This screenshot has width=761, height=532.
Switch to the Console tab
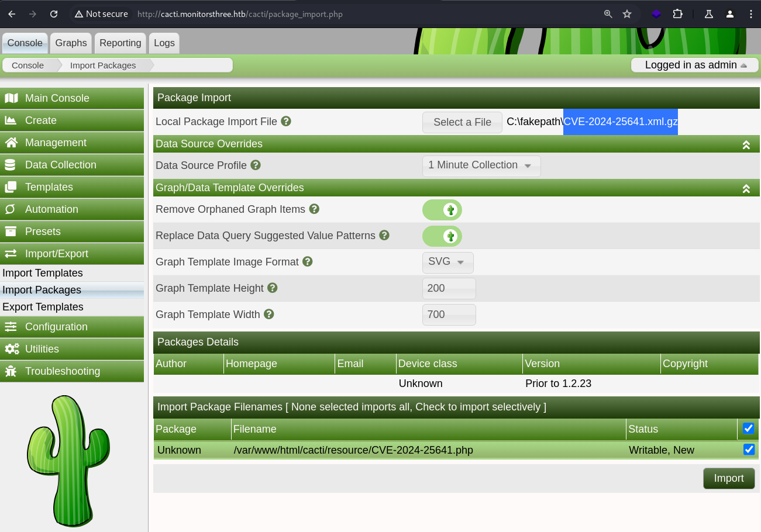(25, 43)
